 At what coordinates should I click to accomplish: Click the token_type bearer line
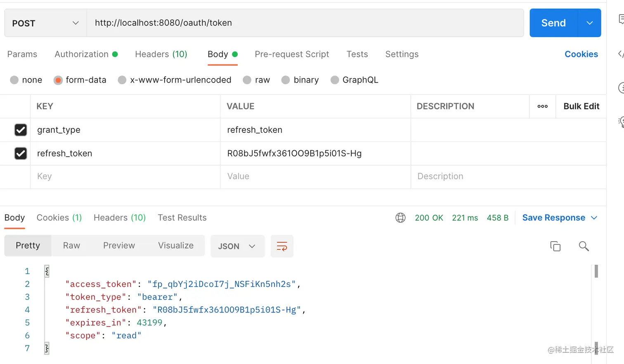(x=124, y=297)
